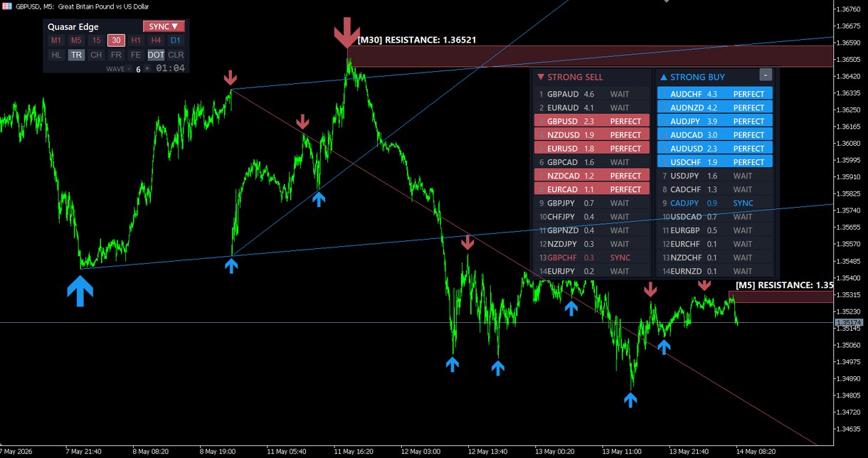Click the STRONG SELL header

coord(570,77)
